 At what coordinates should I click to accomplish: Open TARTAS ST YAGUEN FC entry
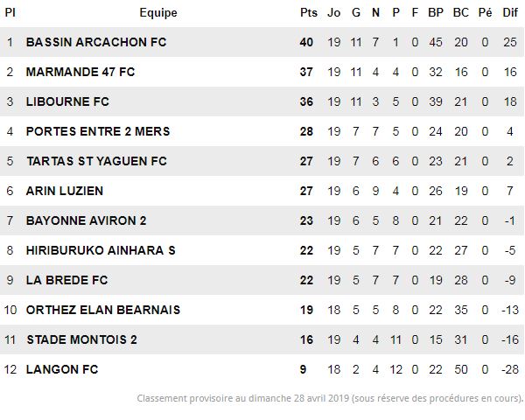(x=96, y=161)
